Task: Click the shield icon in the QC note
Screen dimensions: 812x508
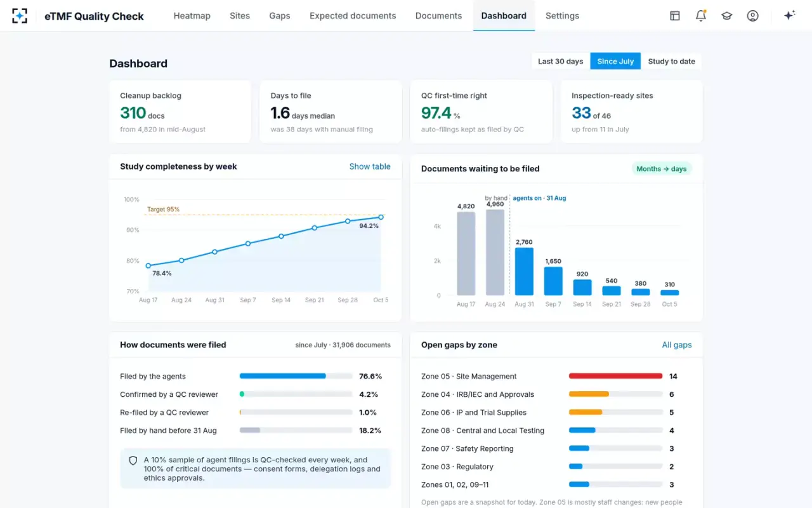Action: pos(133,460)
